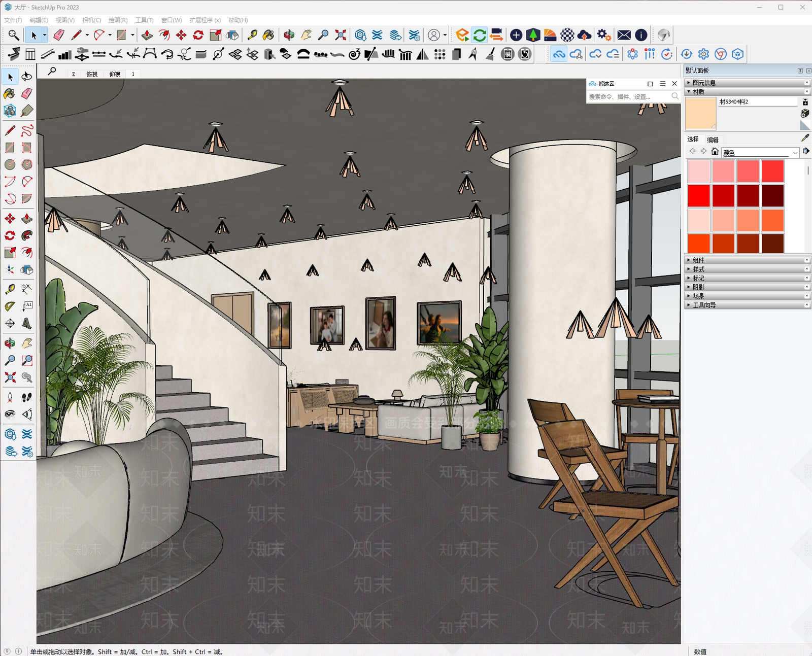Click the eyedropper sample paint icon

click(x=805, y=138)
